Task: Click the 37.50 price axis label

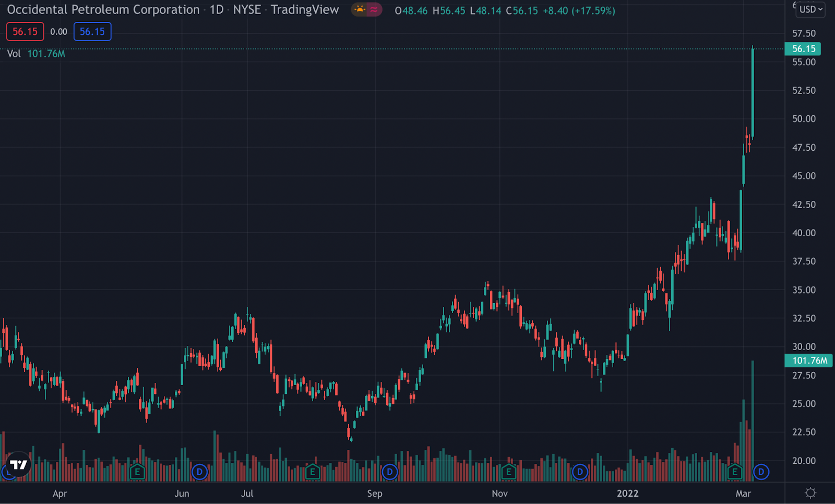Action: pyautogui.click(x=804, y=261)
